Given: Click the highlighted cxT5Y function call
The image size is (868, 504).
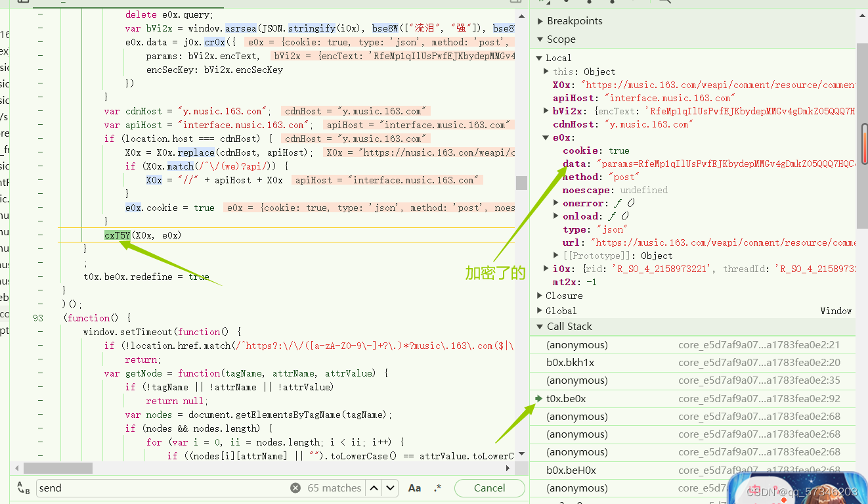Looking at the screenshot, I should 118,235.
